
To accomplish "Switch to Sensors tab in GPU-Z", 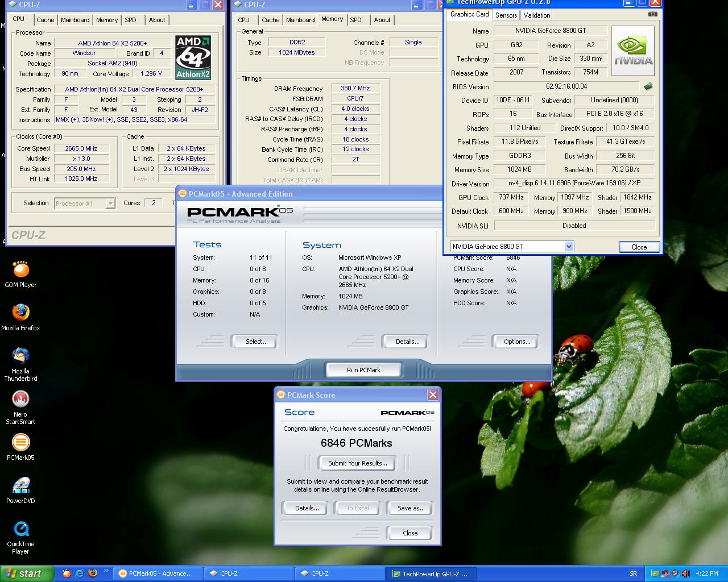I will [x=506, y=15].
